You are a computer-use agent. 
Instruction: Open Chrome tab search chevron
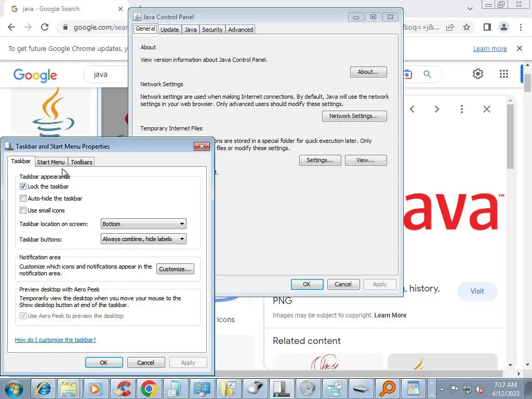point(470,8)
